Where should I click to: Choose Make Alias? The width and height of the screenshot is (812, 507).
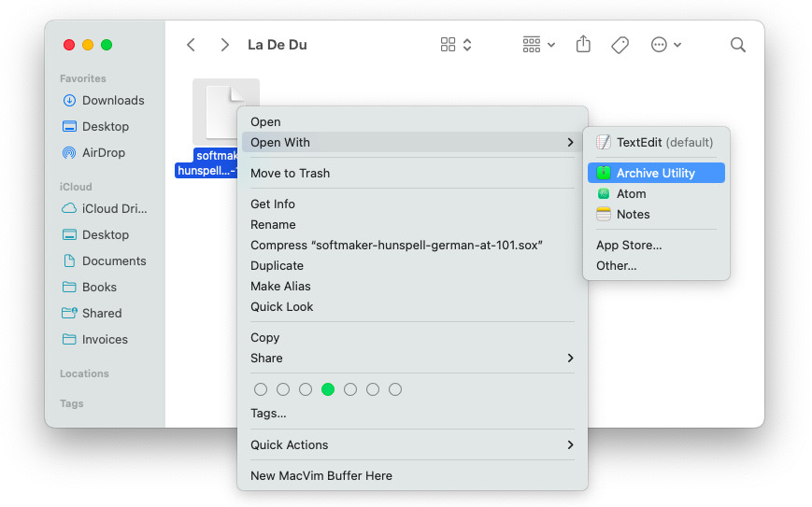pyautogui.click(x=412, y=286)
